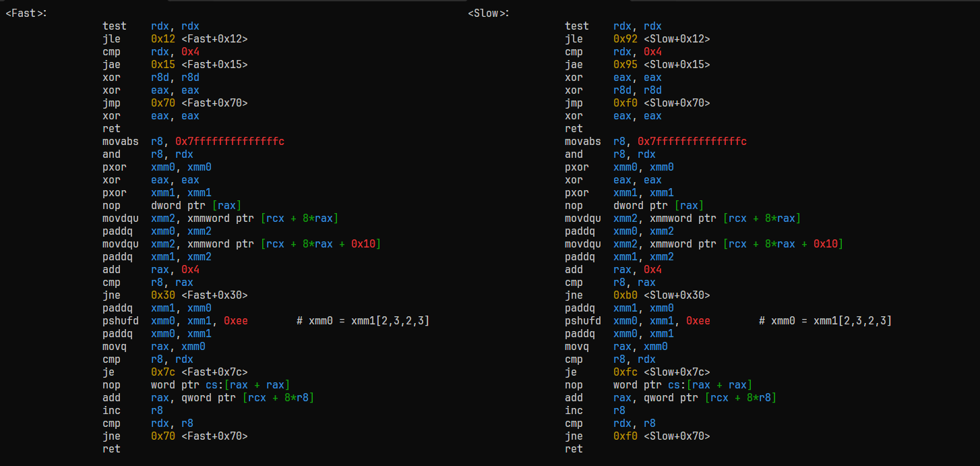Click 'movq rax, xmm0' in Fast listing
The height and width of the screenshot is (466, 980).
coord(154,347)
